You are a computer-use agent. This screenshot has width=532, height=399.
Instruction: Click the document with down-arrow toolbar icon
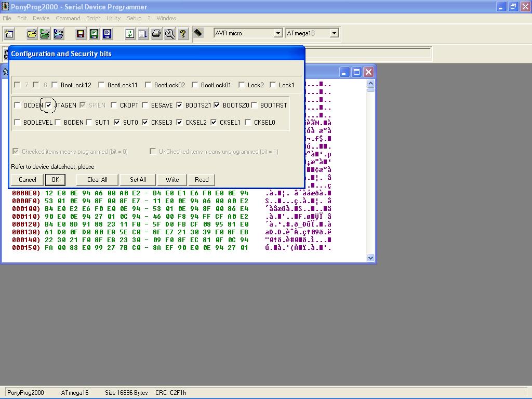(143, 34)
